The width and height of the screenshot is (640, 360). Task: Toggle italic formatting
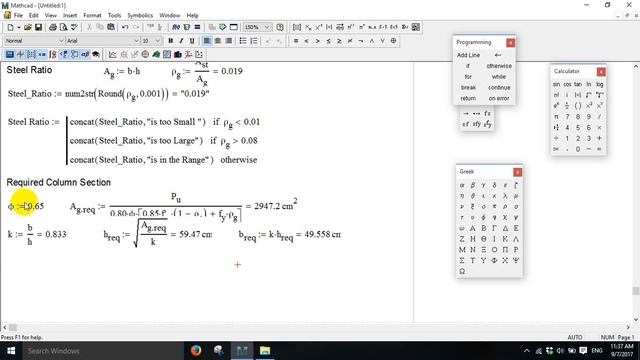pyautogui.click(x=181, y=41)
